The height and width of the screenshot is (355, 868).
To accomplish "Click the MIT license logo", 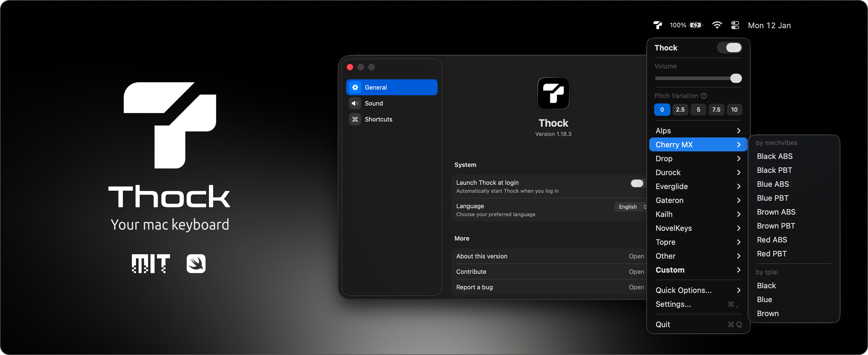I will click(x=151, y=264).
